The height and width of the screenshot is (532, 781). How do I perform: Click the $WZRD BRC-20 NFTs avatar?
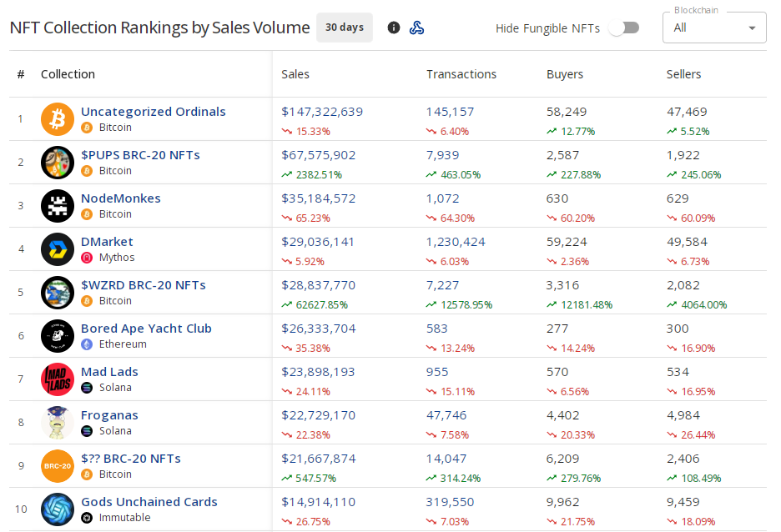58,293
